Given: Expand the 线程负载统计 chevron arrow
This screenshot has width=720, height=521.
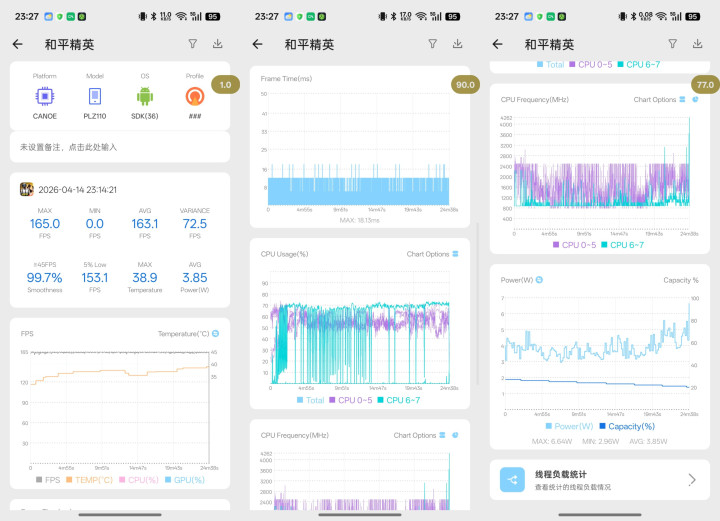Looking at the screenshot, I should pyautogui.click(x=692, y=480).
